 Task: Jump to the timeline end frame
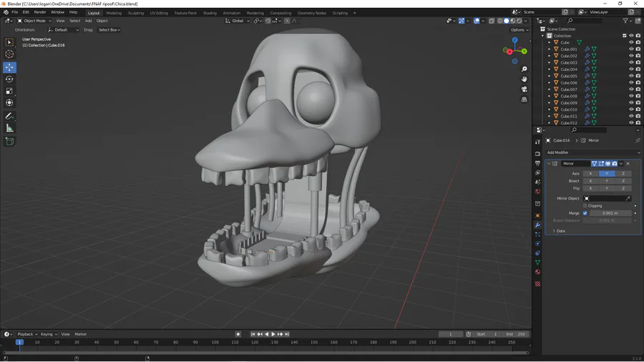click(287, 335)
